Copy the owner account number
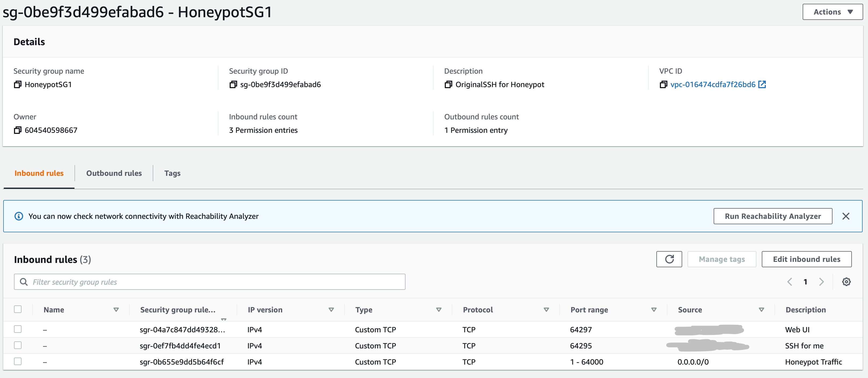This screenshot has width=868, height=378. point(17,130)
